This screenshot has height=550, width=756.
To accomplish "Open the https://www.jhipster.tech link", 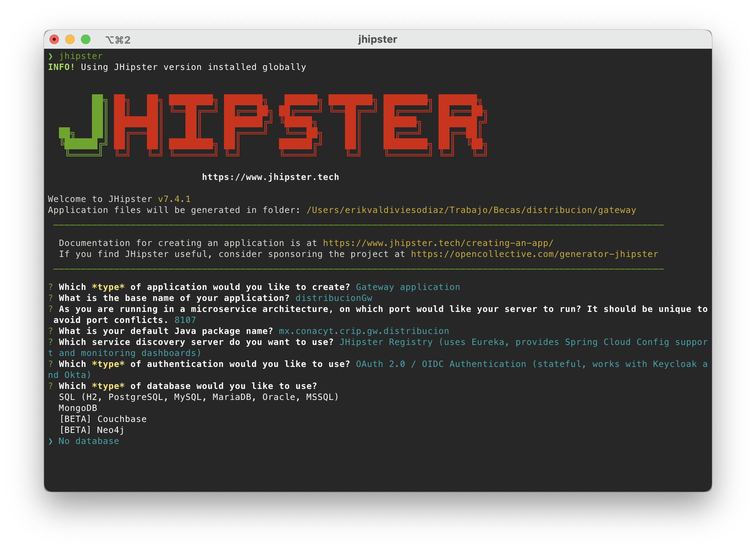I will point(270,177).
